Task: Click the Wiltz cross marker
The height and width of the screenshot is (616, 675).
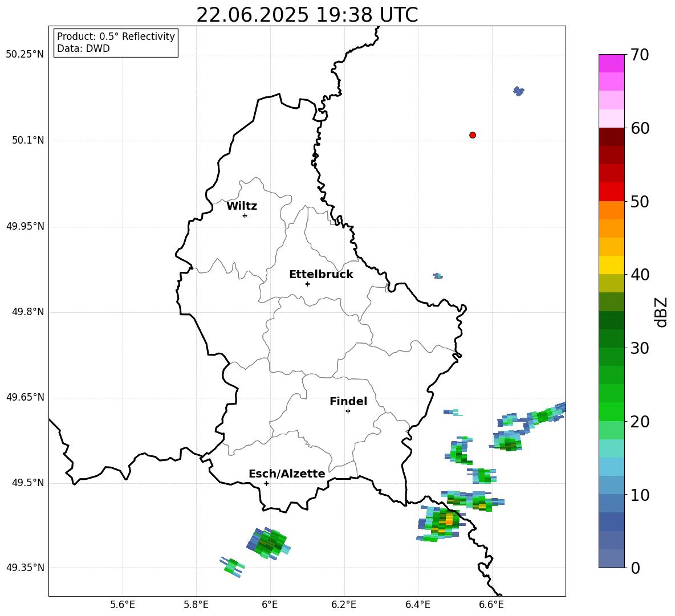Action: pyautogui.click(x=245, y=216)
